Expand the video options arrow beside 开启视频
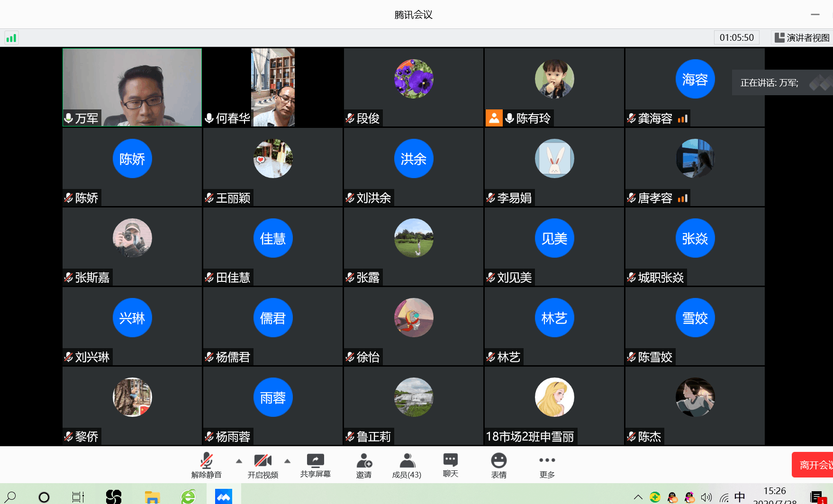 287,461
